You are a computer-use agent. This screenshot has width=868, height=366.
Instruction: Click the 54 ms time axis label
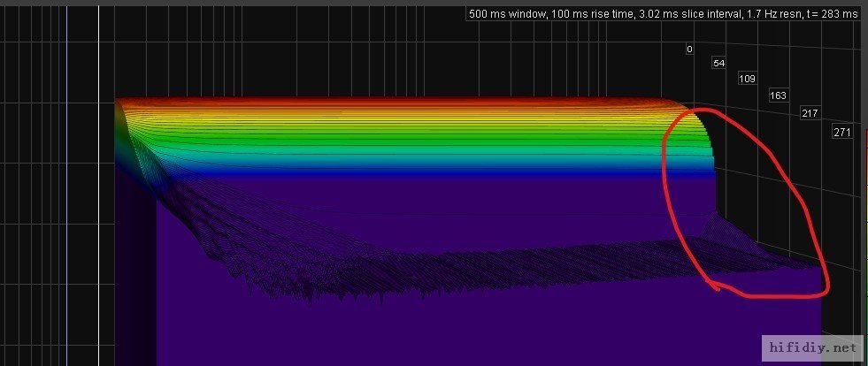click(x=718, y=64)
